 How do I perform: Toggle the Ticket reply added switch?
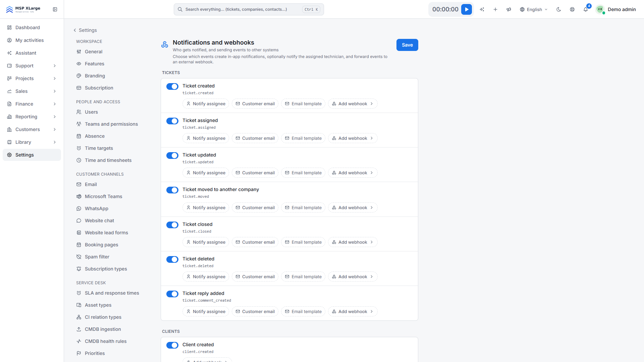pyautogui.click(x=172, y=294)
